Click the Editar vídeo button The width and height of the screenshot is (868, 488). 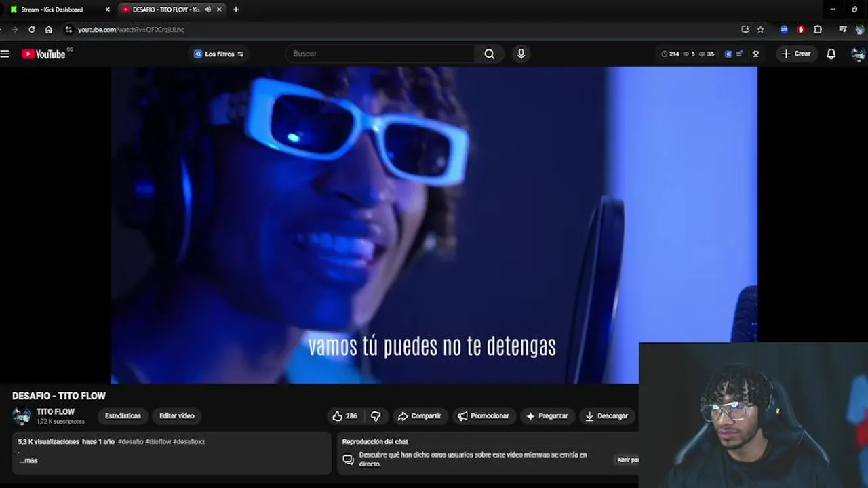tap(177, 416)
